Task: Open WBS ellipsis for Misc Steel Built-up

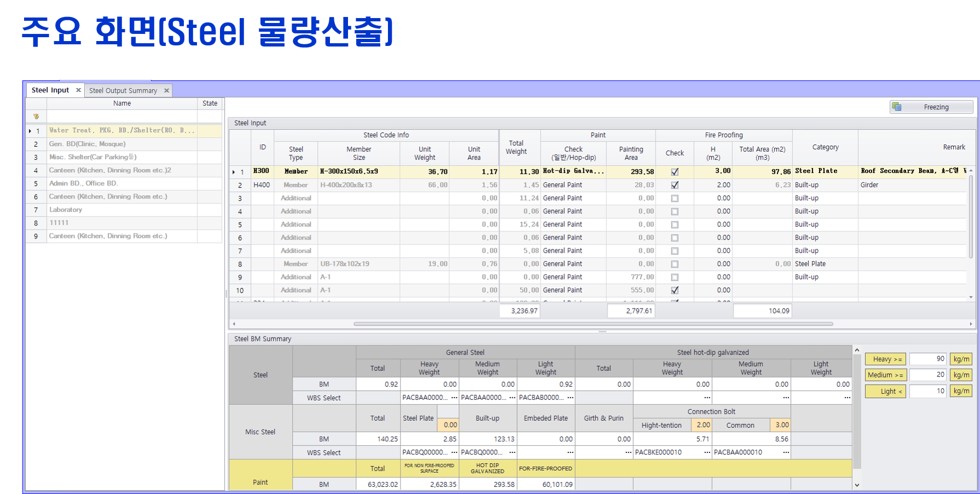Action: click(x=512, y=452)
